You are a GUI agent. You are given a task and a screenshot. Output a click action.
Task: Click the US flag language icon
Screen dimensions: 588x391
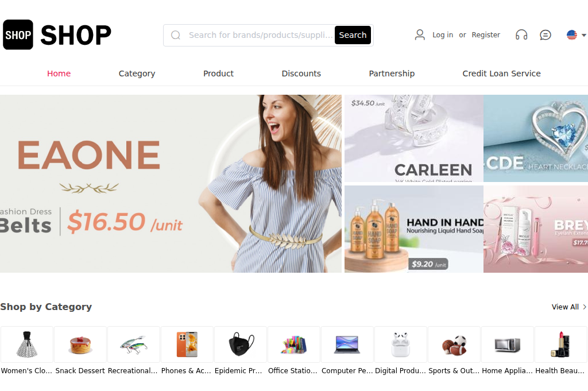coord(571,35)
